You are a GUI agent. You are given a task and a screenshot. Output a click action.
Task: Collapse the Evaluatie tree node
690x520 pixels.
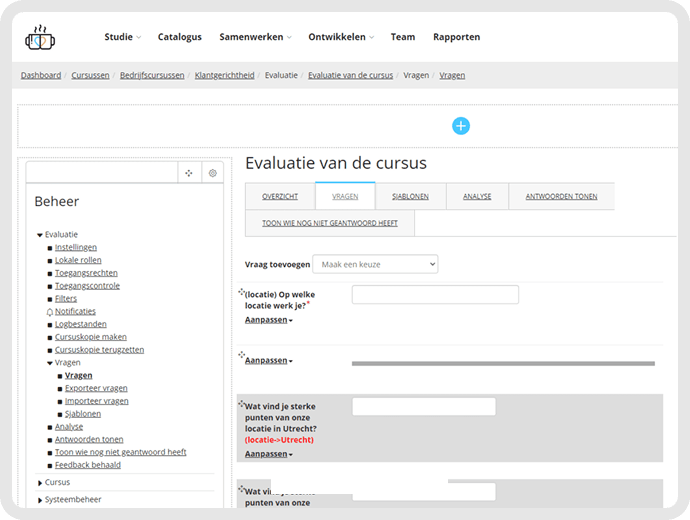(40, 235)
